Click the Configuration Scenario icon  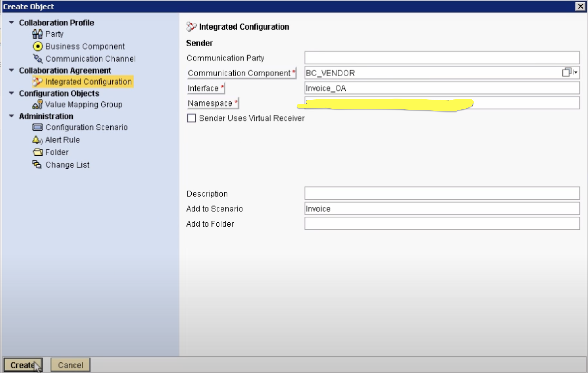[38, 127]
